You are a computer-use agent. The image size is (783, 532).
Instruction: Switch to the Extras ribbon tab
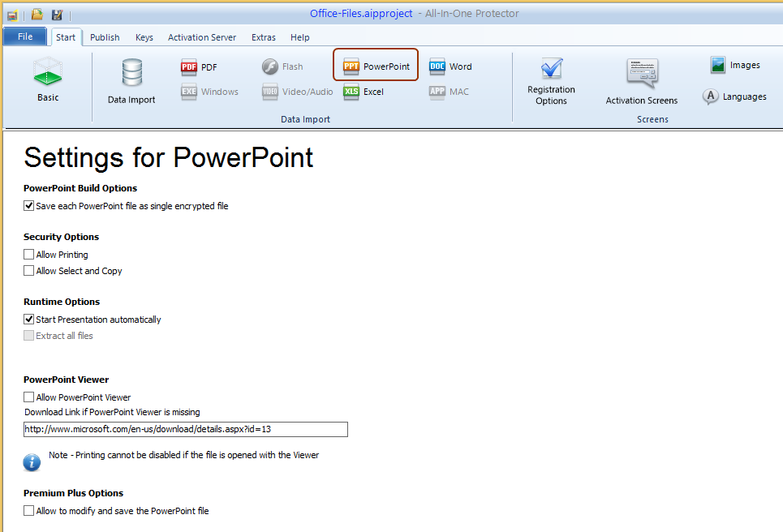264,37
